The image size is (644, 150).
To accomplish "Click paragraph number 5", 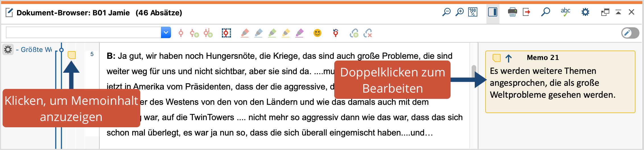I will click(x=92, y=54).
